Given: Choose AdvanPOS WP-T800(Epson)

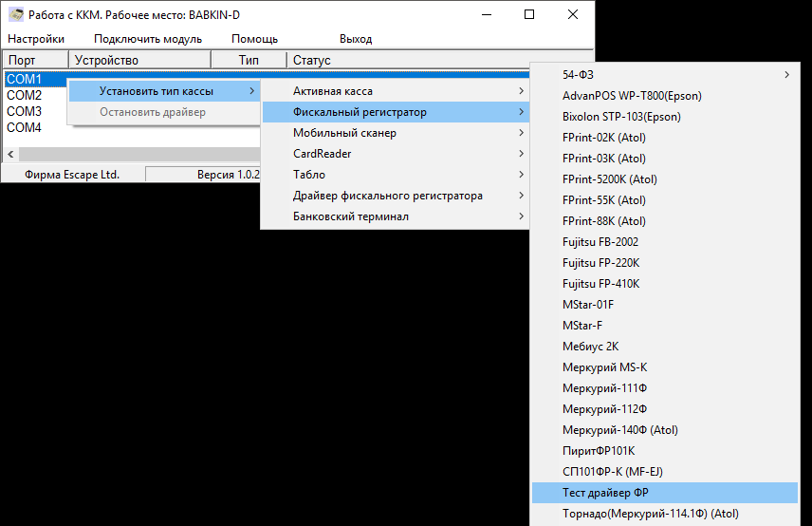Looking at the screenshot, I should pyautogui.click(x=665, y=96).
